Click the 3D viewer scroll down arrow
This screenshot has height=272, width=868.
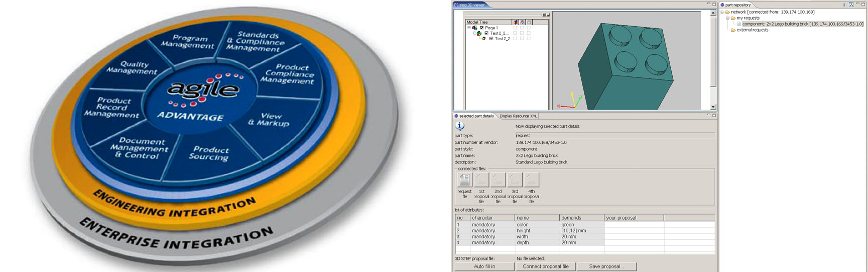click(x=713, y=107)
